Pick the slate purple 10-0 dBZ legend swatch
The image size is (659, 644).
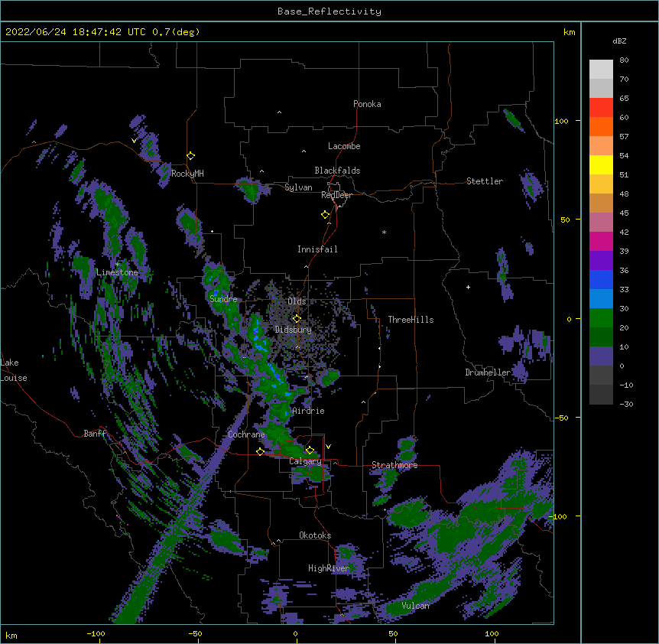click(x=601, y=356)
